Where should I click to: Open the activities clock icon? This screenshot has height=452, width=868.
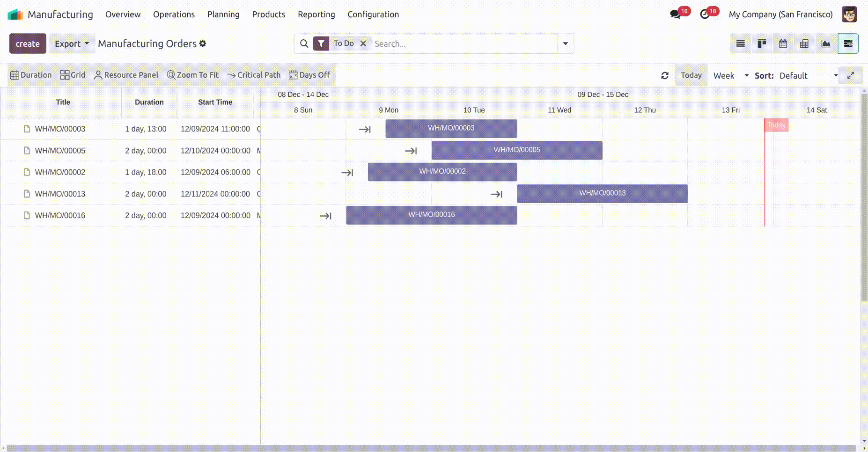[x=705, y=15]
